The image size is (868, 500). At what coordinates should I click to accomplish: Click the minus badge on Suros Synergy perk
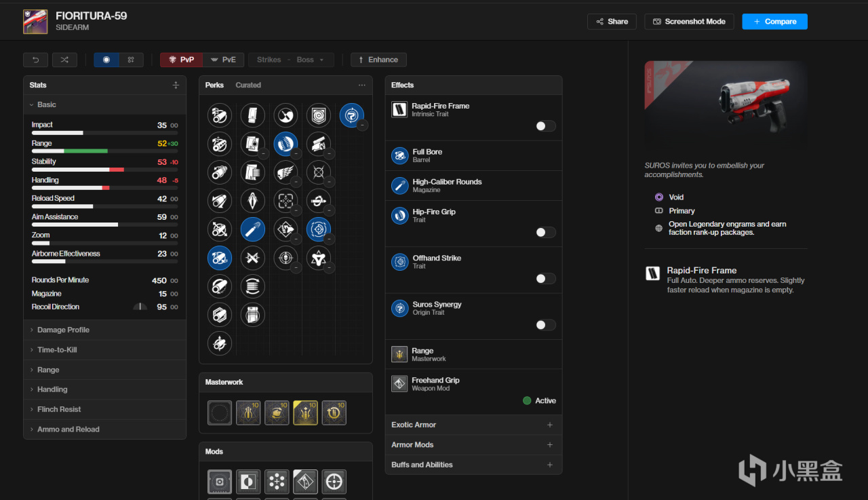pyautogui.click(x=362, y=126)
